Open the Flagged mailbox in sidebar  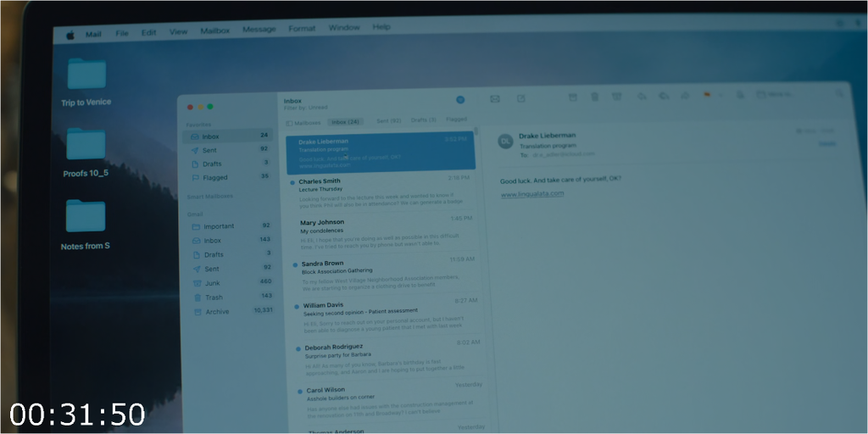coord(227,178)
